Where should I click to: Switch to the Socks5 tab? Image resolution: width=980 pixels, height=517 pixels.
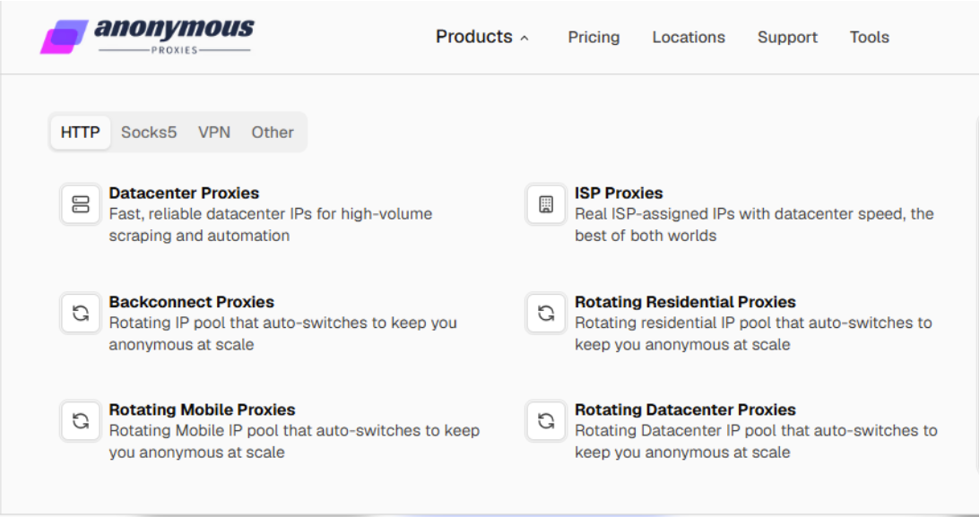149,133
